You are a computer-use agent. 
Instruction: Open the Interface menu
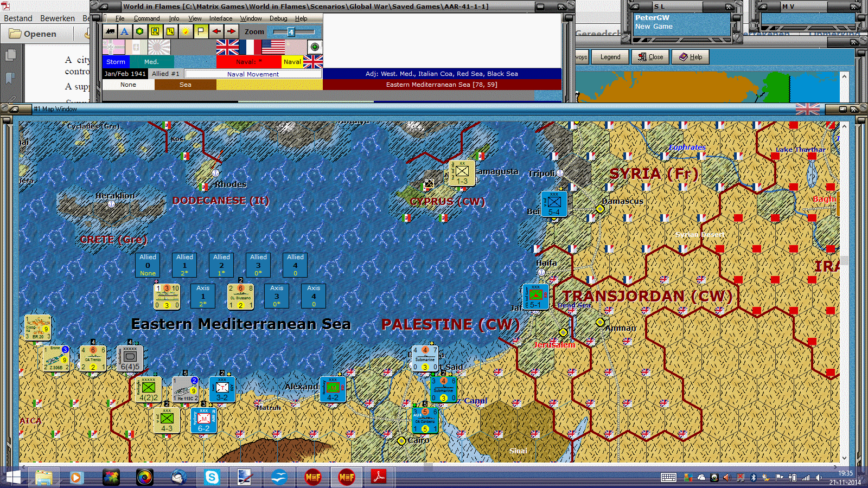tap(221, 18)
